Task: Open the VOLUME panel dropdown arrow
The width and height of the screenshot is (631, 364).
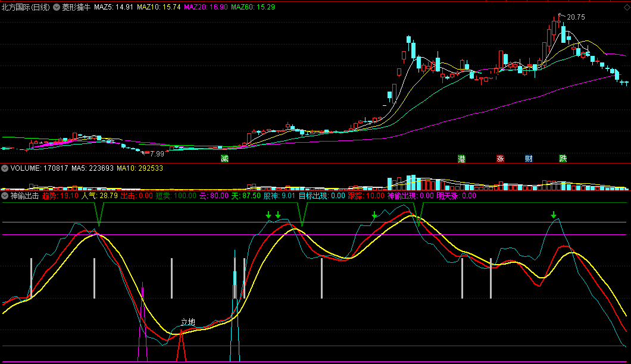Action: pyautogui.click(x=5, y=168)
